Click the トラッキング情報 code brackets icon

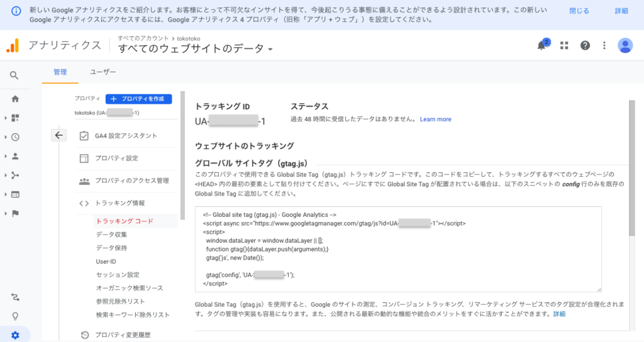(84, 203)
